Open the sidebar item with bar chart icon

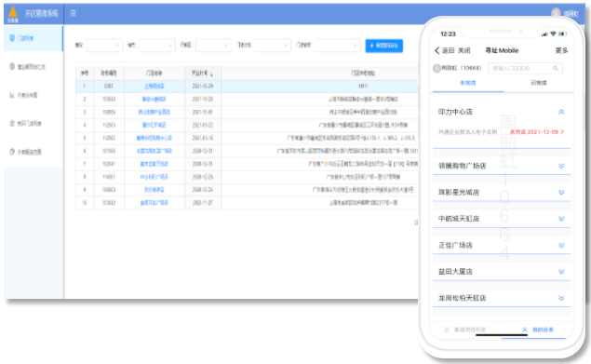click(x=34, y=95)
